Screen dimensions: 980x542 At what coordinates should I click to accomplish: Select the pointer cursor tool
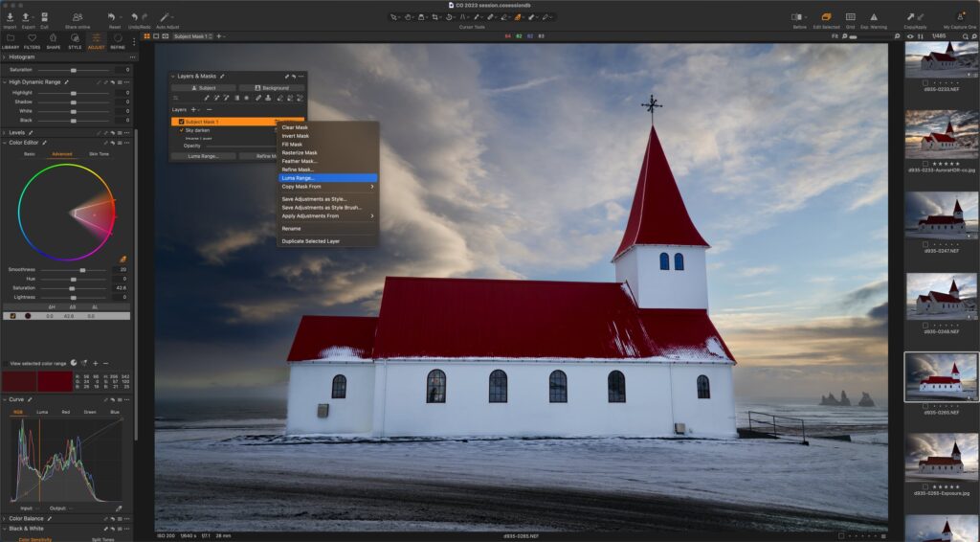(x=393, y=17)
